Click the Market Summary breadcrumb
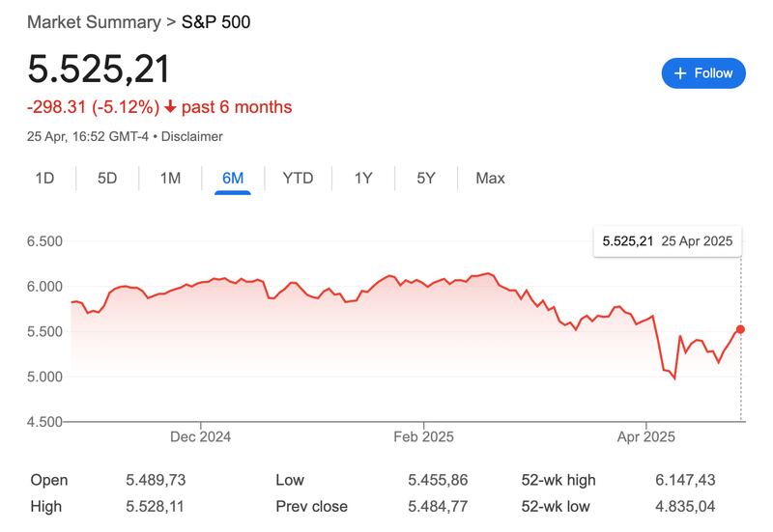 click(x=93, y=21)
